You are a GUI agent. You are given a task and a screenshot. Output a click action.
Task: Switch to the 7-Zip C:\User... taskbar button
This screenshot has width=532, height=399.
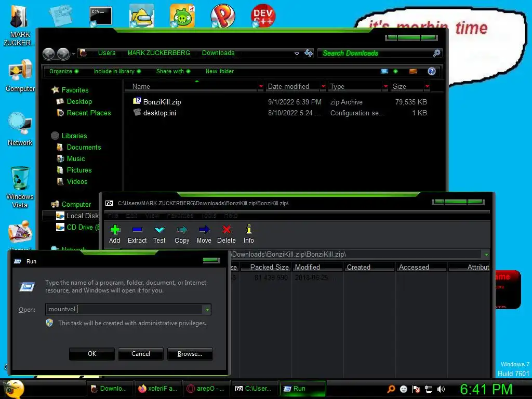(255, 389)
